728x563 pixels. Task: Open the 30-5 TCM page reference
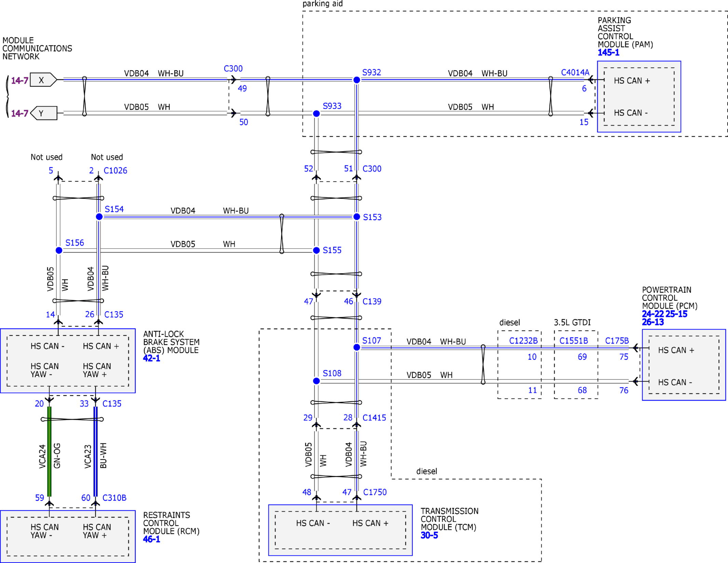point(429,535)
